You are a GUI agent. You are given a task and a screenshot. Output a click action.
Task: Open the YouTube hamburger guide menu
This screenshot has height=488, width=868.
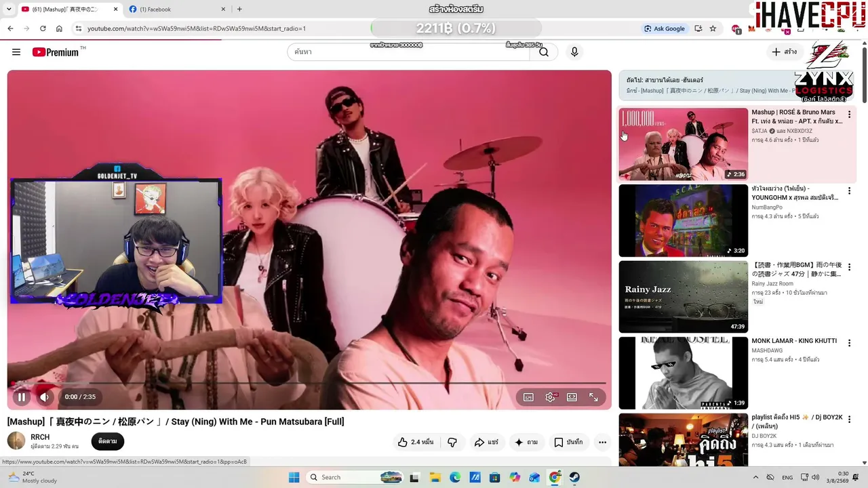(x=16, y=52)
